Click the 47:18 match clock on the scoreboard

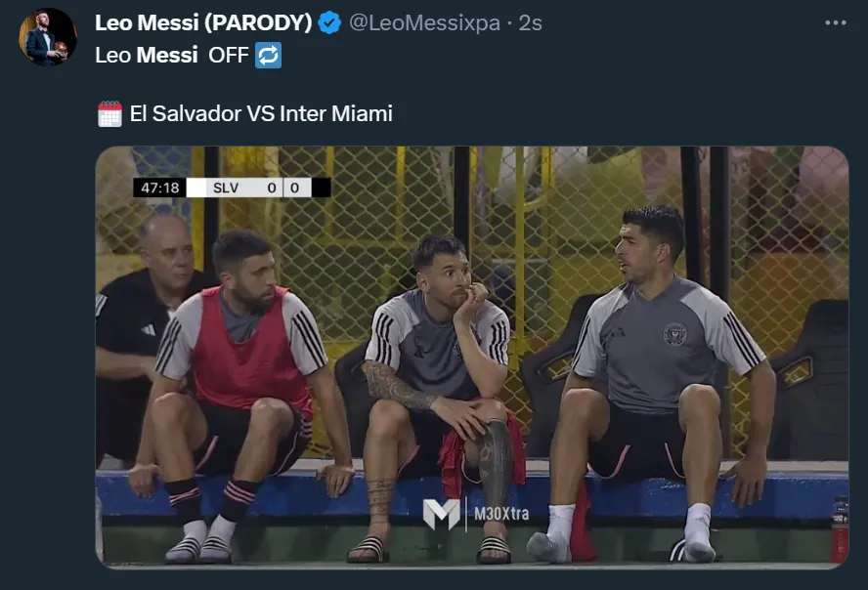click(159, 188)
